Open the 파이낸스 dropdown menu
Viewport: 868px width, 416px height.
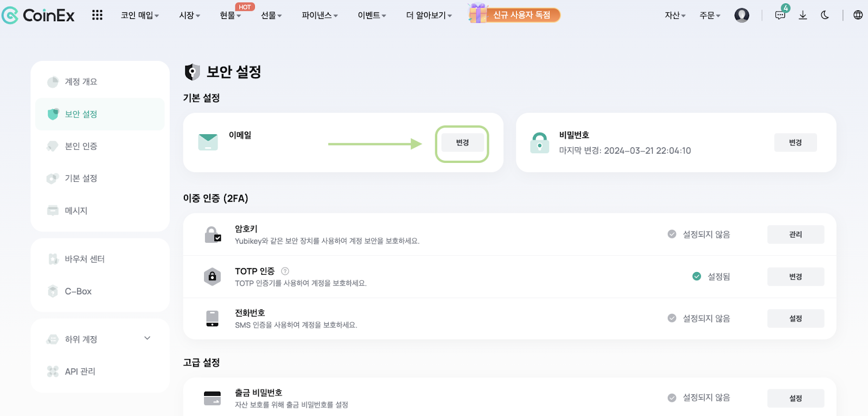[320, 15]
